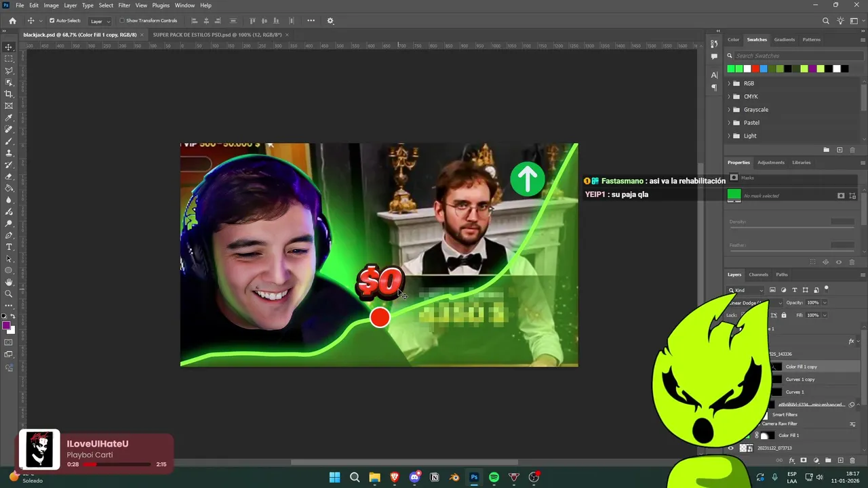The height and width of the screenshot is (488, 868).
Task: Click the green color swatch in Properties
Action: pyautogui.click(x=734, y=195)
